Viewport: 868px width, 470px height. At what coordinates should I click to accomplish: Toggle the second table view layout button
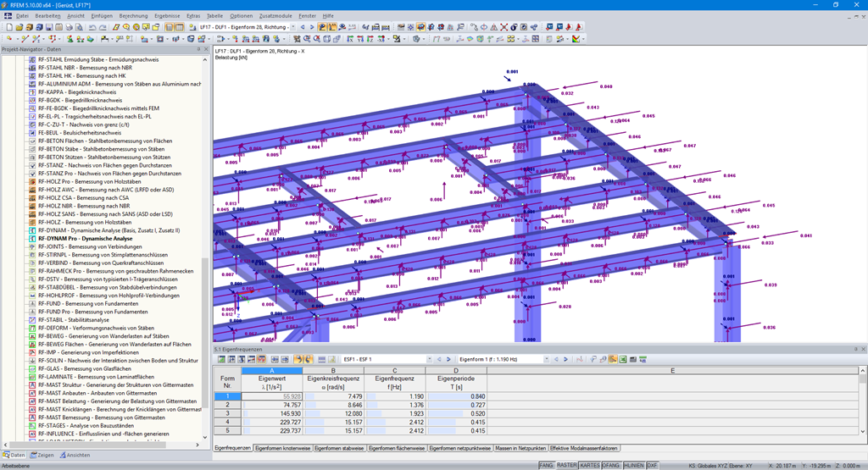click(180, 26)
